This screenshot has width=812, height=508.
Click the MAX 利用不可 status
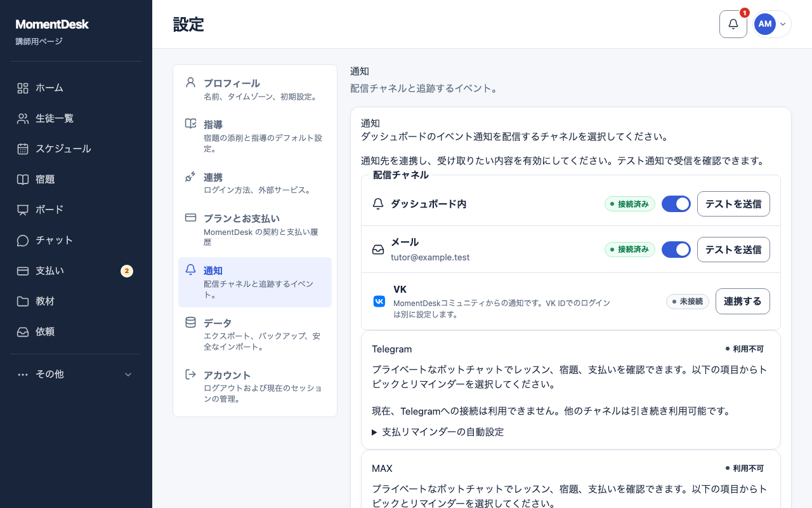(745, 468)
